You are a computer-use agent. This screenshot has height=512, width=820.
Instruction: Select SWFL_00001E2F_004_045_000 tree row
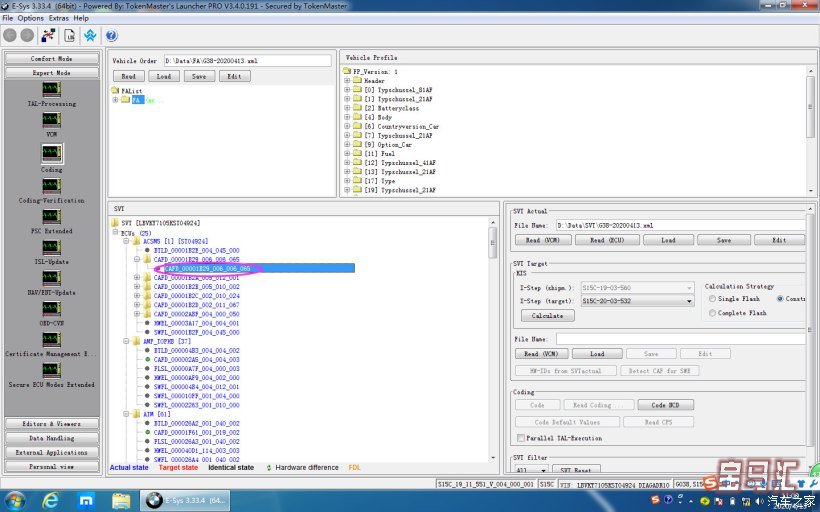pyautogui.click(x=196, y=332)
